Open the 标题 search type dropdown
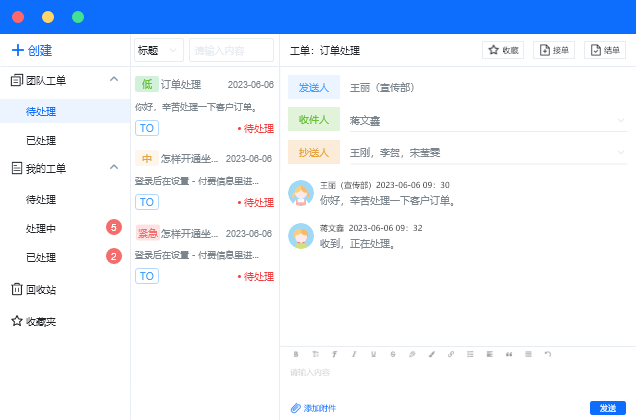Image resolution: width=636 pixels, height=420 pixels. [x=158, y=50]
